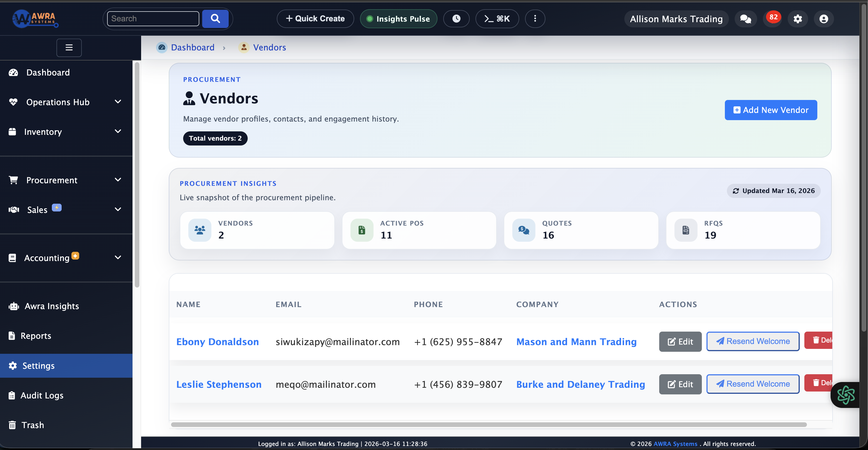Image resolution: width=868 pixels, height=450 pixels.
Task: Toggle Insights Pulse
Action: click(x=398, y=18)
